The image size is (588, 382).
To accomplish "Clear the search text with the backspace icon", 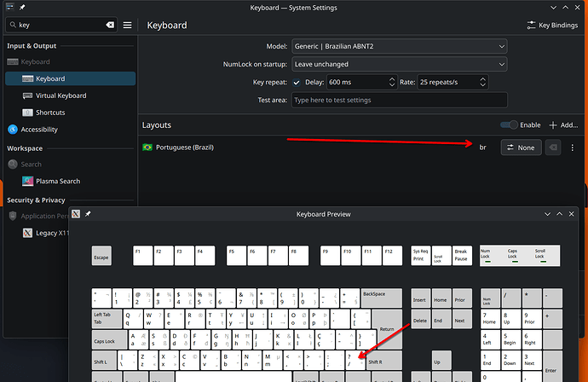I will [x=109, y=26].
